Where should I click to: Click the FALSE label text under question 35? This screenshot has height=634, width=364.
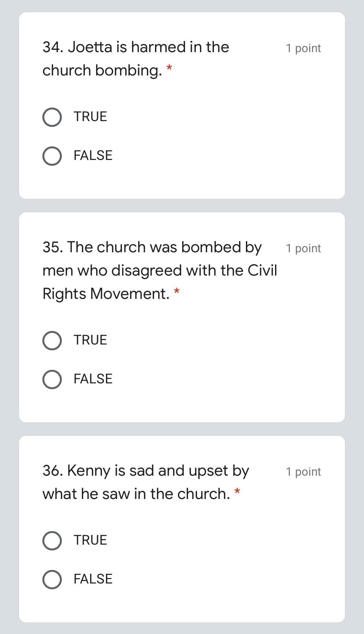coord(93,379)
